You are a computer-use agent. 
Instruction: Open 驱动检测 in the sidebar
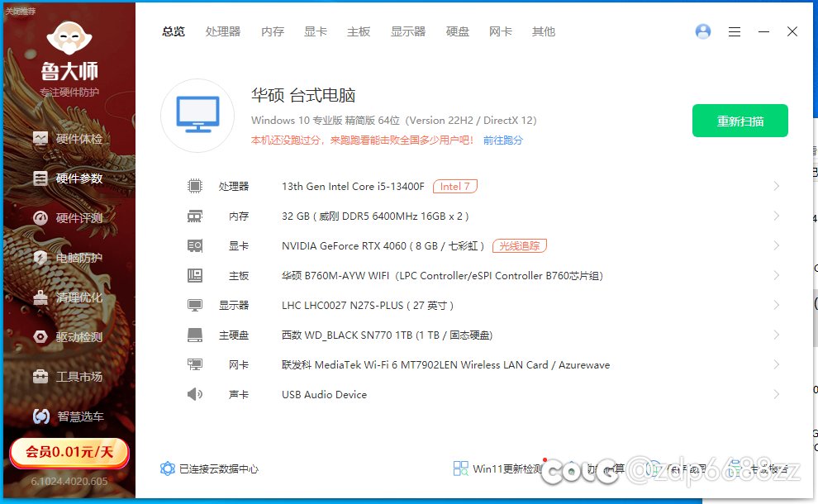(68, 337)
